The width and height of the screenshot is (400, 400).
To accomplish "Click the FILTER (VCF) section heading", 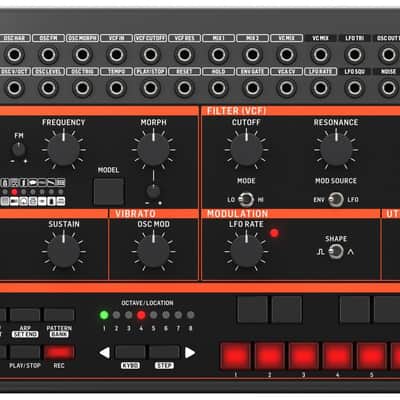I will pyautogui.click(x=236, y=111).
